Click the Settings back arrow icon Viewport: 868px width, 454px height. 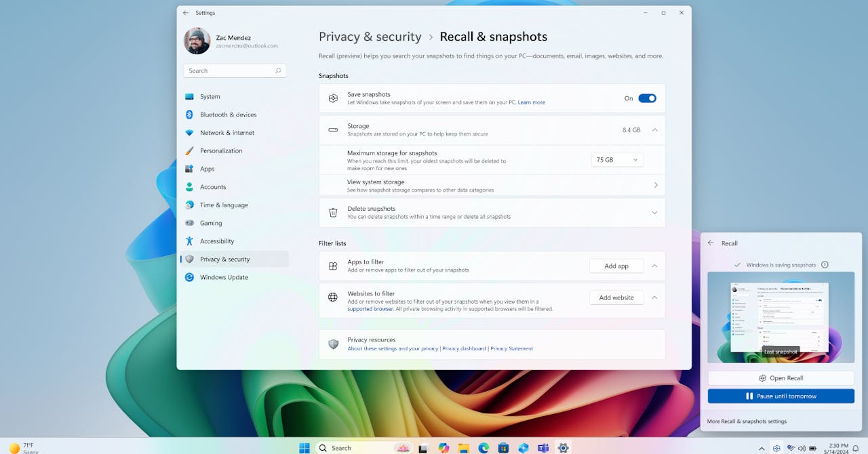click(186, 13)
